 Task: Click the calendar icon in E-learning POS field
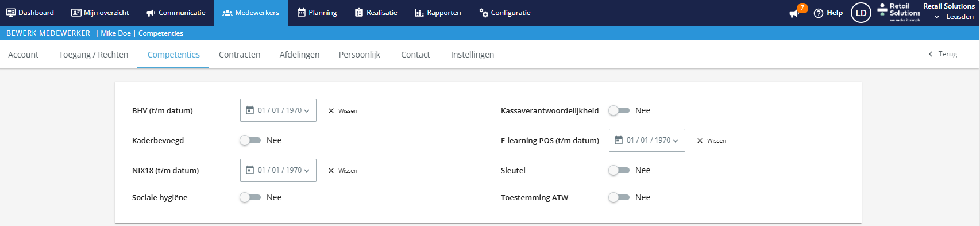619,140
